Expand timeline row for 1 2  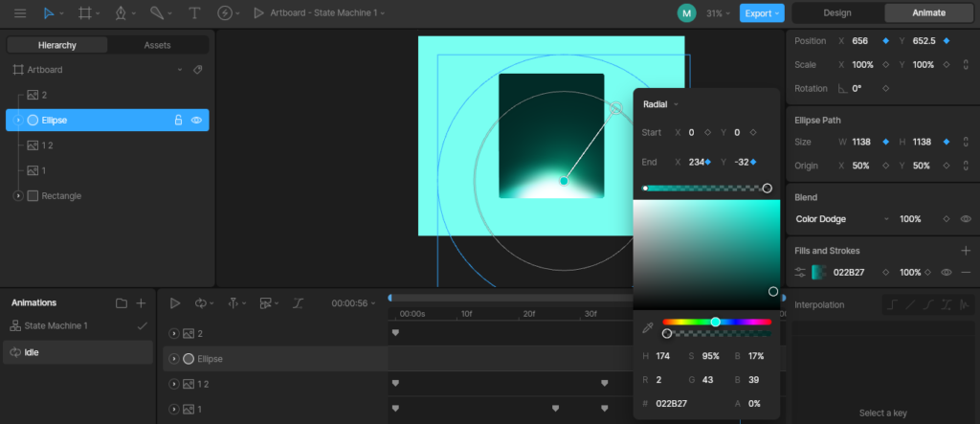(x=174, y=384)
